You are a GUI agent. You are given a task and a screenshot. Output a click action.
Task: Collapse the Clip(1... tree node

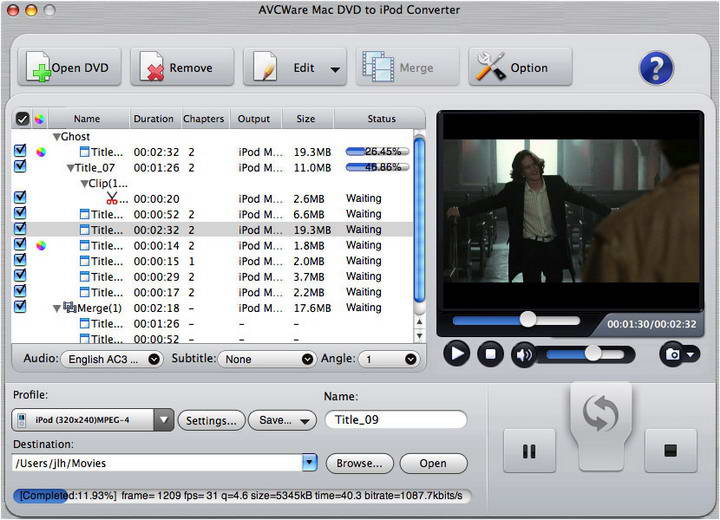84,184
